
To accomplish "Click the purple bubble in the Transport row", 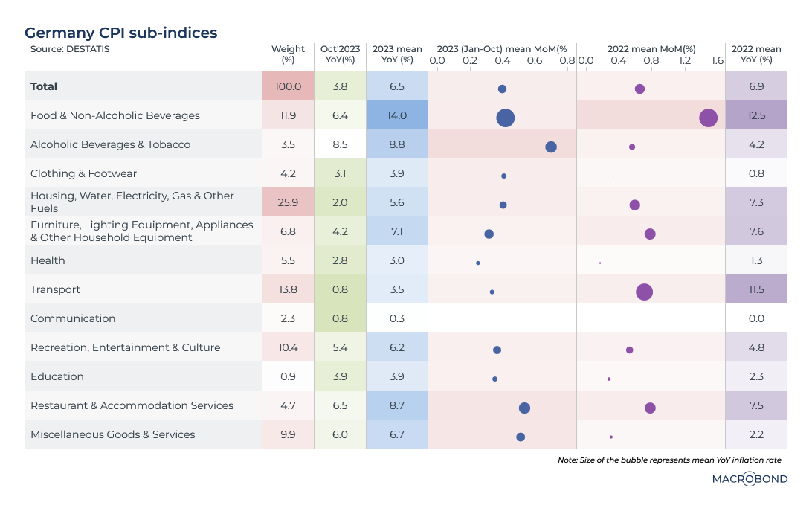I will (645, 292).
